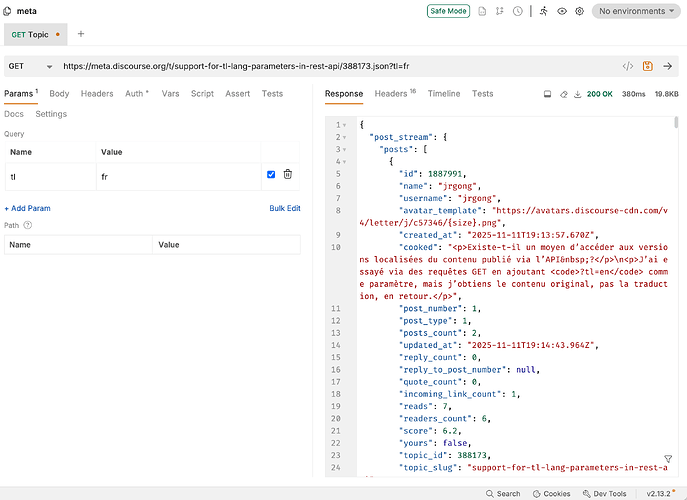Open the GET method dropdown
The height and width of the screenshot is (500, 687).
tap(30, 66)
